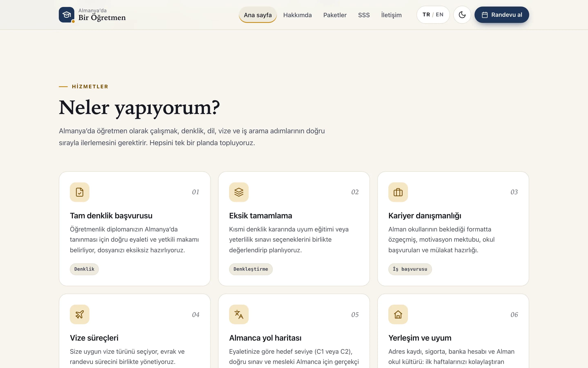Screen dimensions: 588x368
Task: Toggle dark mode with the moon icon
Action: click(x=462, y=15)
